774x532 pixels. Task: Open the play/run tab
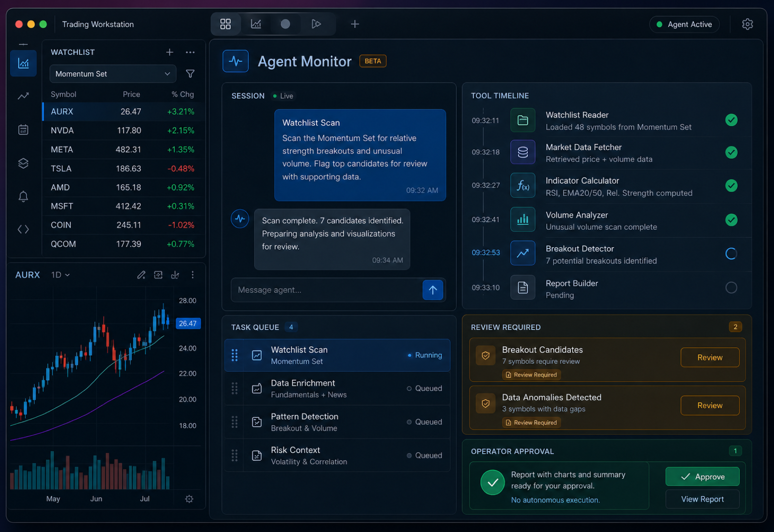316,24
